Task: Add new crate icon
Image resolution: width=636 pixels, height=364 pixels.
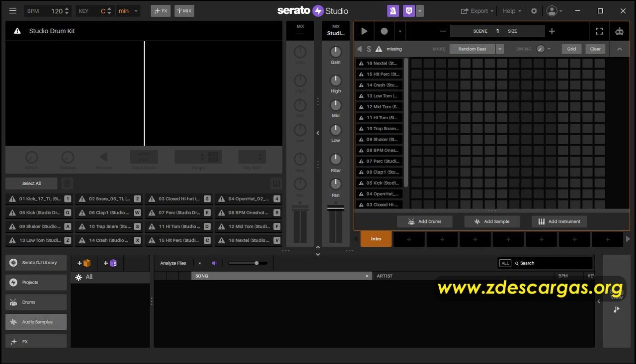Action: click(x=84, y=263)
